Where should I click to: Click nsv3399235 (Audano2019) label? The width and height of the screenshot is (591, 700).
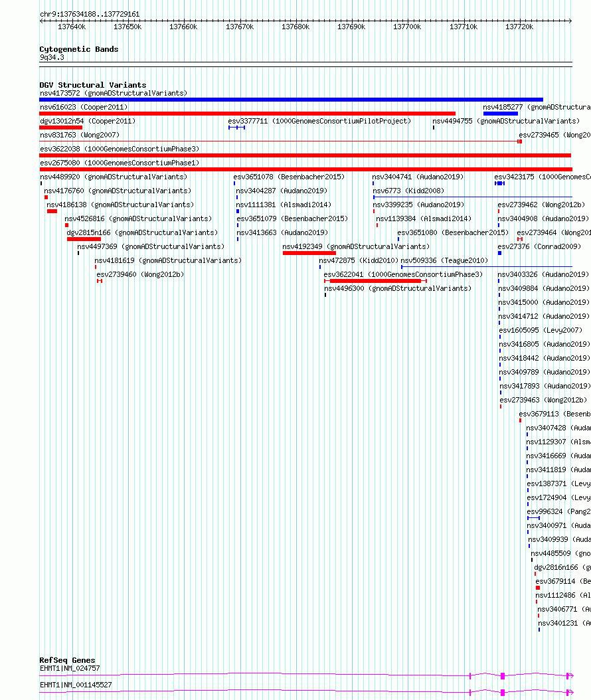[418, 205]
